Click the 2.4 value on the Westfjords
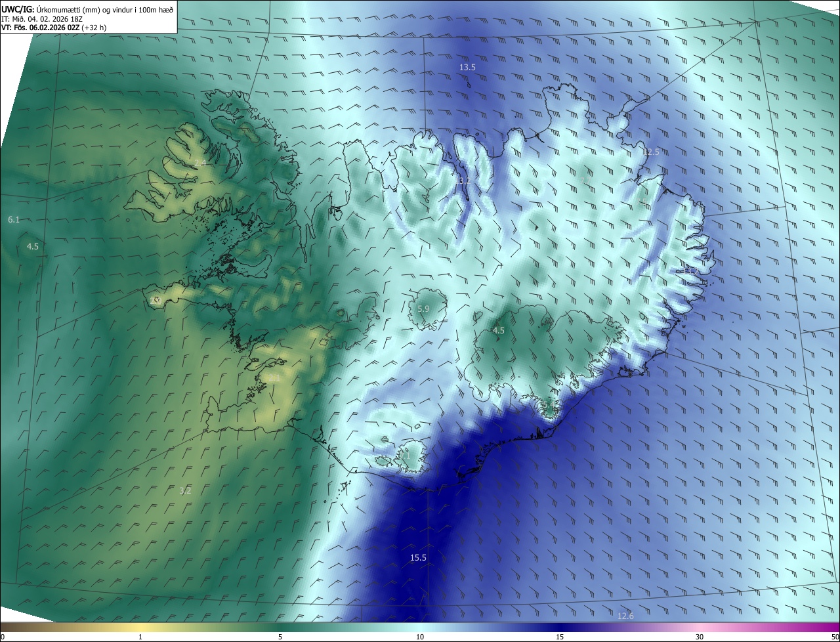The image size is (840, 642). point(200,162)
